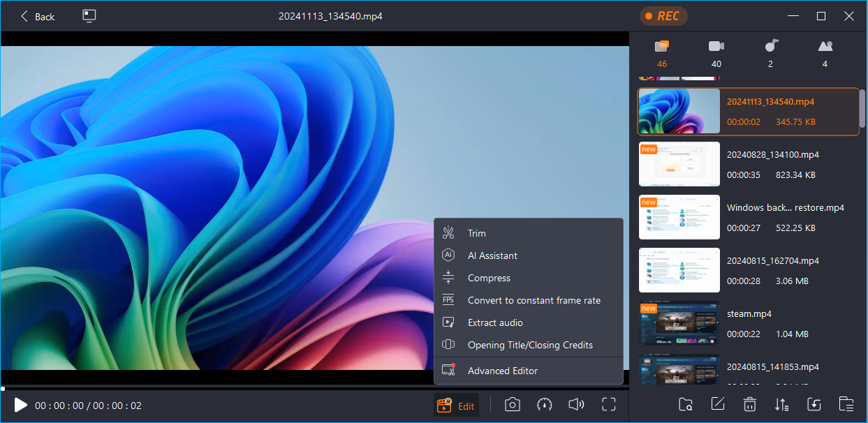This screenshot has width=868, height=423.
Task: Switch to the audio tab showing 2
Action: pos(770,54)
